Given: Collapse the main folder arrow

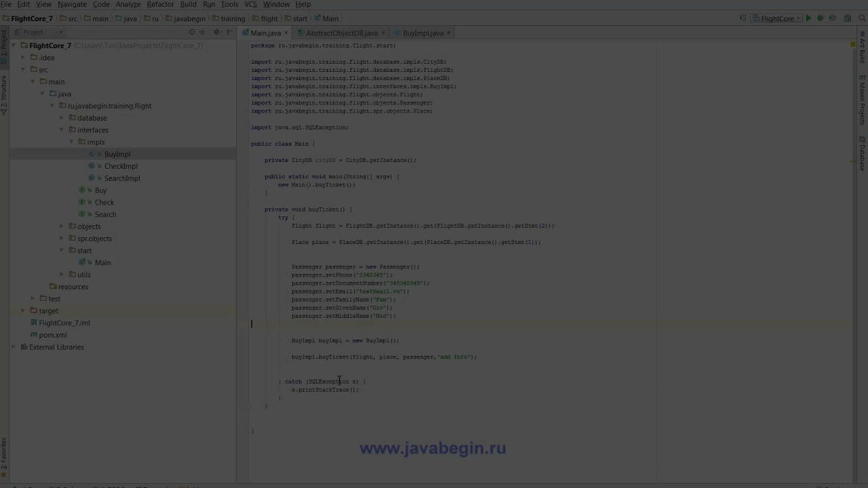Looking at the screenshot, I should coord(33,82).
